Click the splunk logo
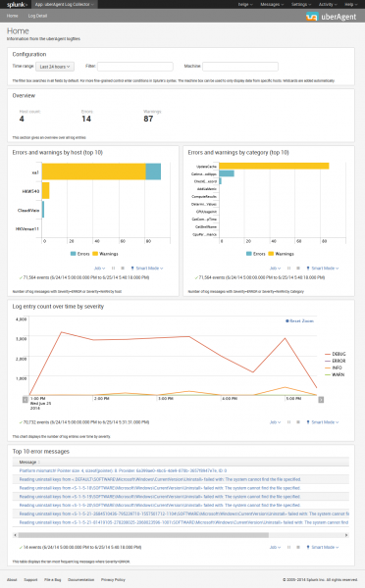 click(17, 5)
